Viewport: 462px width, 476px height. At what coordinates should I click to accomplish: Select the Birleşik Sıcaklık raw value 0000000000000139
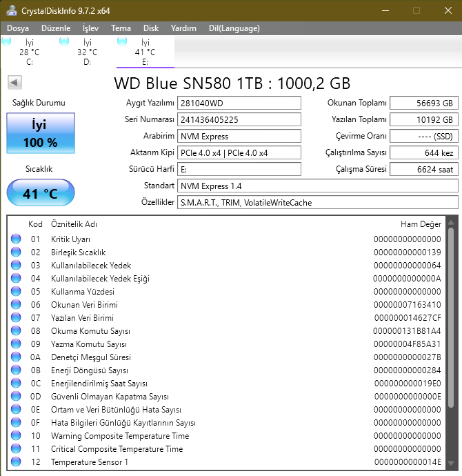click(407, 252)
